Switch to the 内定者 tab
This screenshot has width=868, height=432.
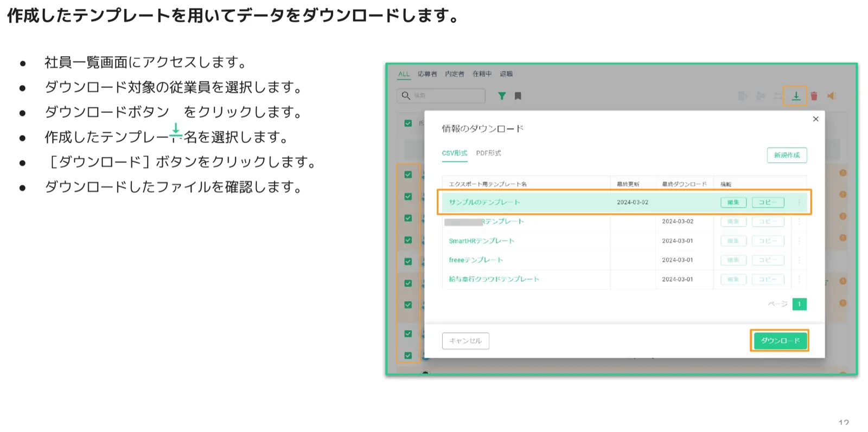point(455,74)
